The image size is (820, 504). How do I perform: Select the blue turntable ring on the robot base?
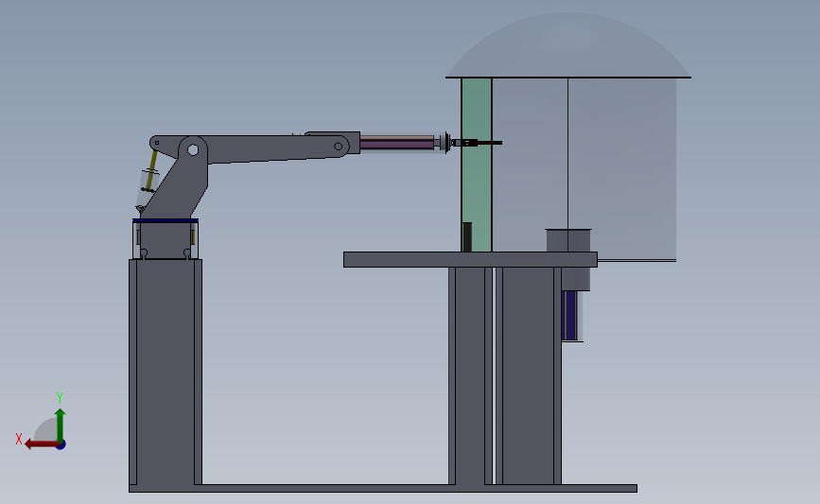click(166, 220)
